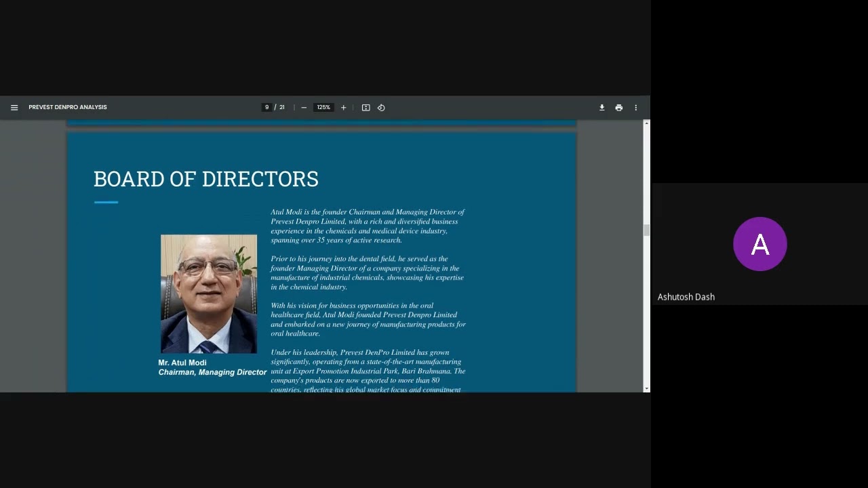The width and height of the screenshot is (868, 488).
Task: Click paragraph starting 'Atul Modi is the founder'
Action: click(368, 226)
